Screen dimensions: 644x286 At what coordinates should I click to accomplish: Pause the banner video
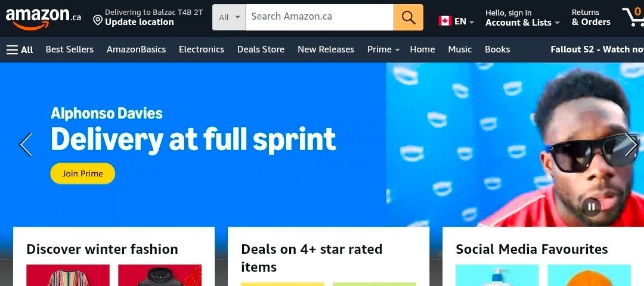592,207
